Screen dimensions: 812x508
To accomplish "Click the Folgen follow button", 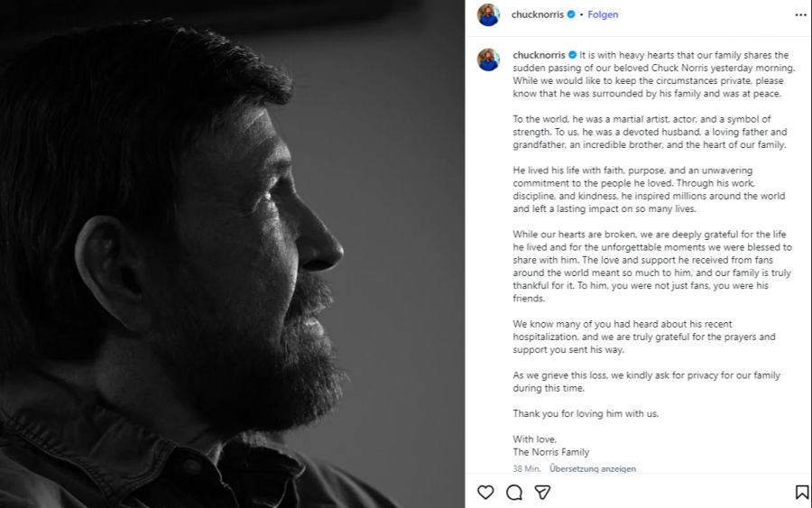I will point(603,15).
